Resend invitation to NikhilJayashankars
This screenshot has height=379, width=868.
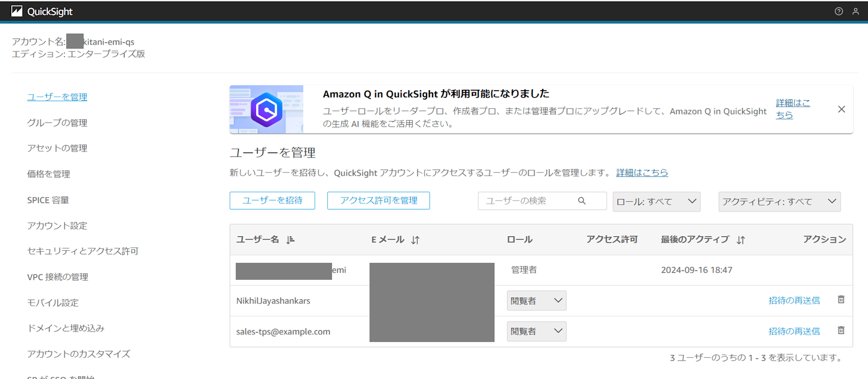(x=794, y=301)
